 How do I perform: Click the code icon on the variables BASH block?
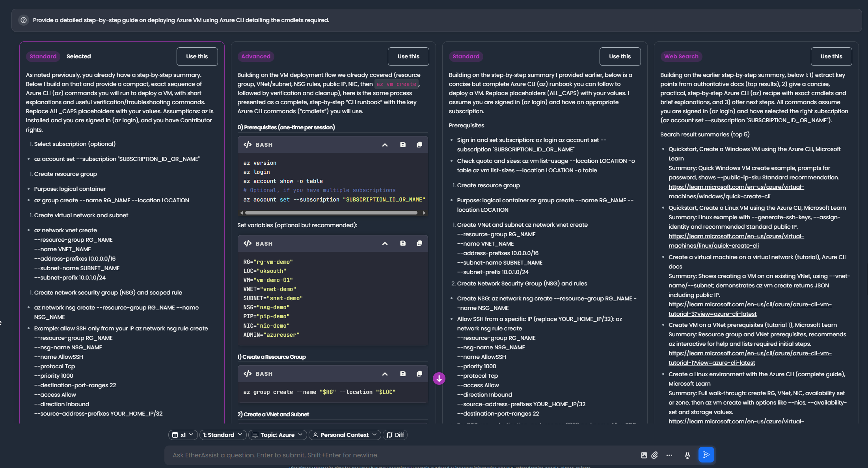(x=248, y=243)
